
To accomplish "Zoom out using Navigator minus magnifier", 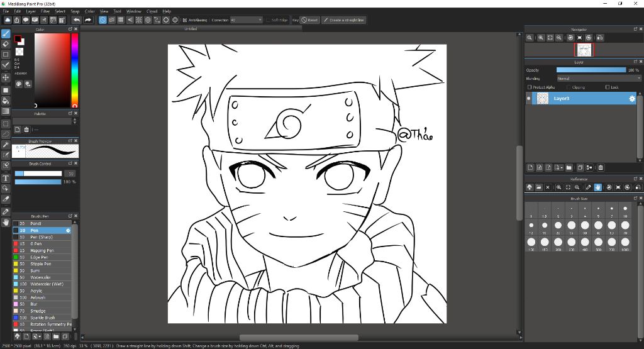I will coord(559,38).
